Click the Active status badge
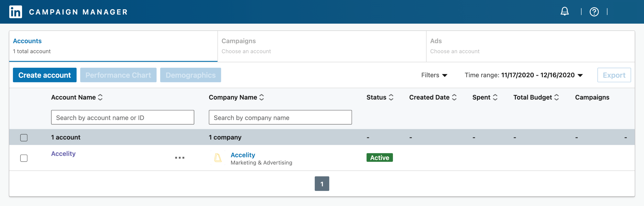The height and width of the screenshot is (206, 644). coord(379,158)
